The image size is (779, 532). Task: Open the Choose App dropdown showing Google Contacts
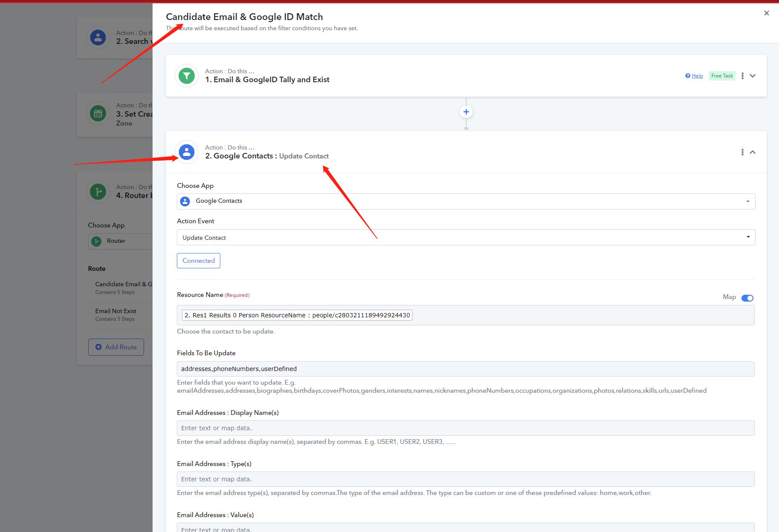point(466,201)
